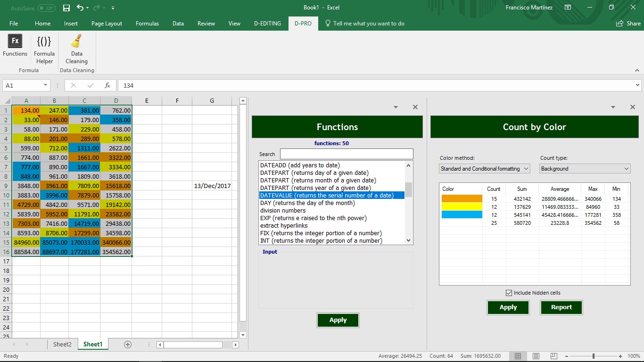Open the Color method dropdown
This screenshot has width=644, height=362.
point(484,168)
